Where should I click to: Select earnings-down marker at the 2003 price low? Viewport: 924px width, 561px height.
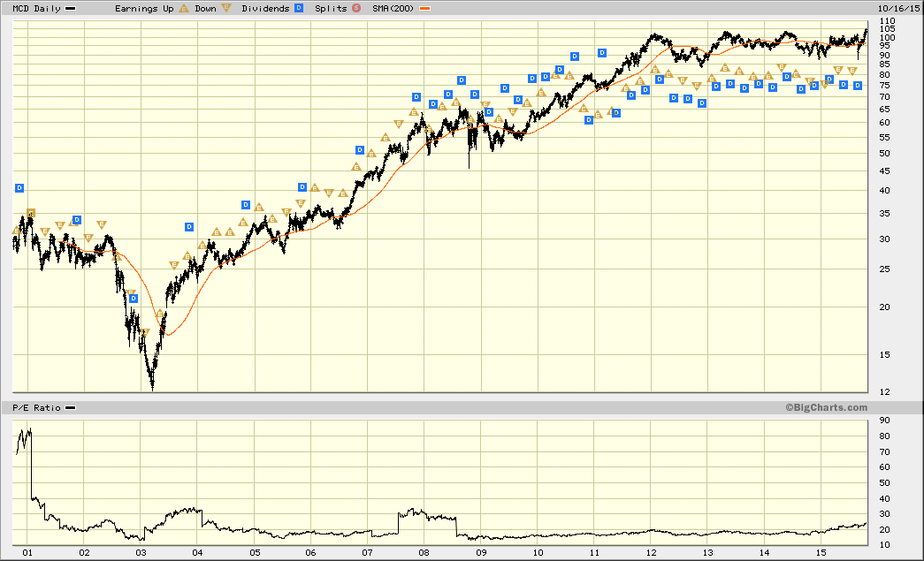click(x=145, y=332)
